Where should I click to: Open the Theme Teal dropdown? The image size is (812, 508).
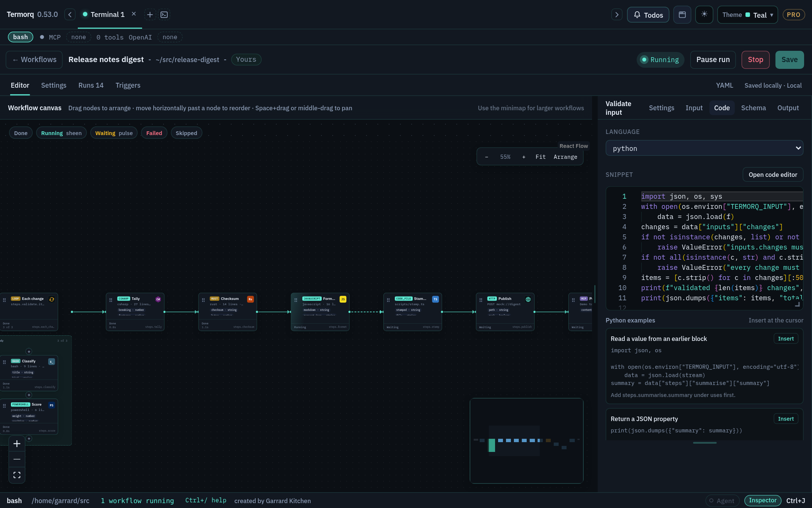pyautogui.click(x=747, y=15)
